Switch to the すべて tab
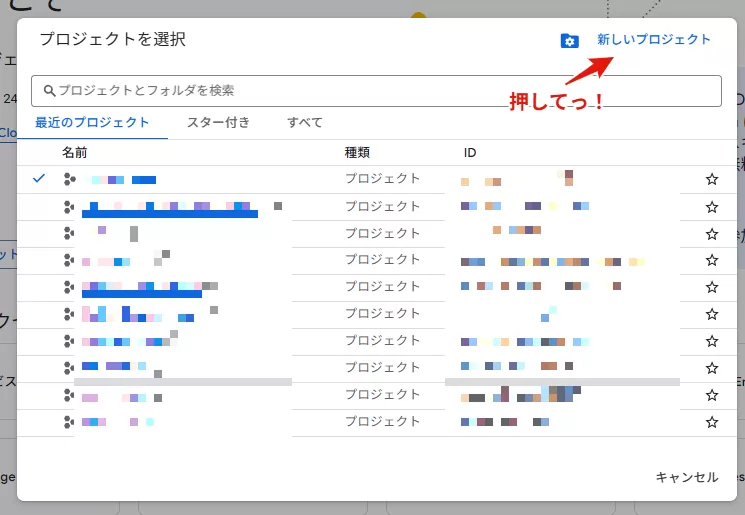745x515 pixels. [305, 122]
